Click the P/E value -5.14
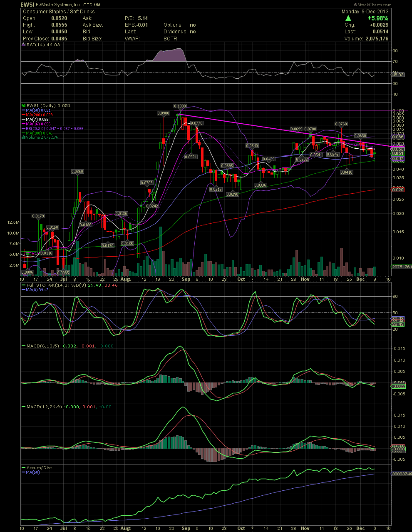Screen dimensions: 412x532 tap(142, 18)
